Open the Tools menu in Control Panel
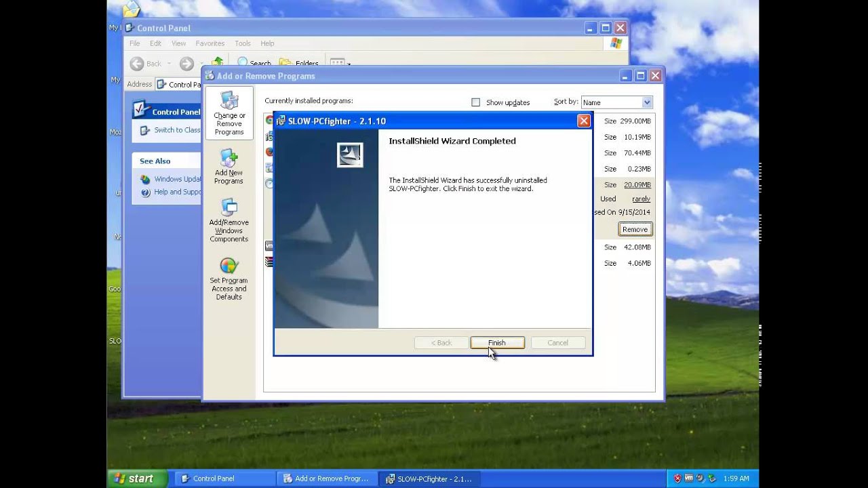 coord(242,43)
